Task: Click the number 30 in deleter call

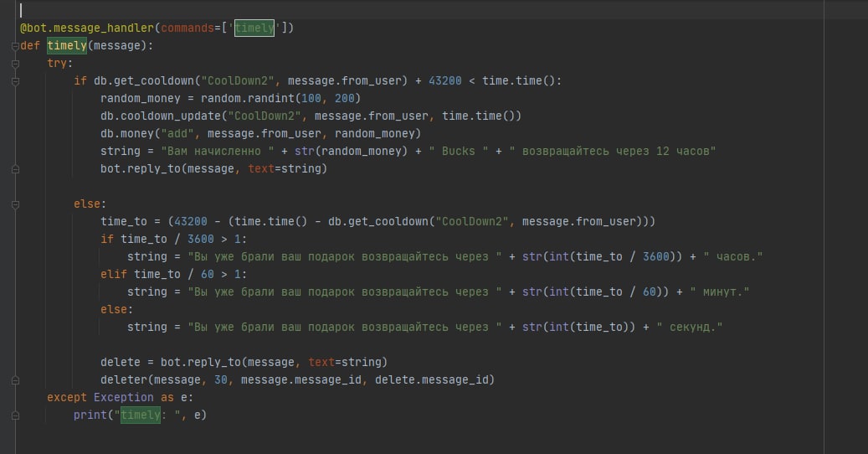Action: point(220,379)
